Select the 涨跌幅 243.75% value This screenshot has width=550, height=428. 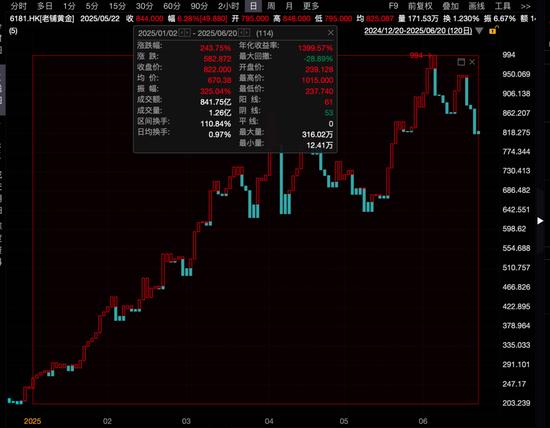(x=215, y=48)
